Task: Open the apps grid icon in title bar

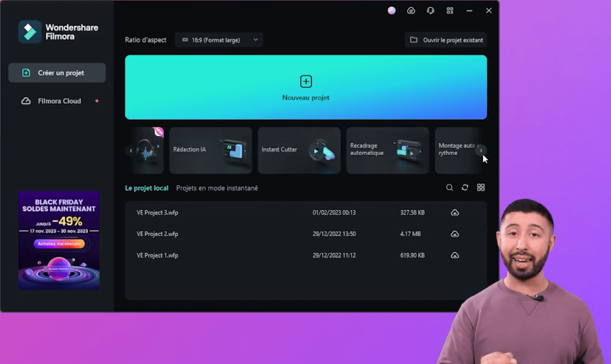Action: [x=450, y=11]
